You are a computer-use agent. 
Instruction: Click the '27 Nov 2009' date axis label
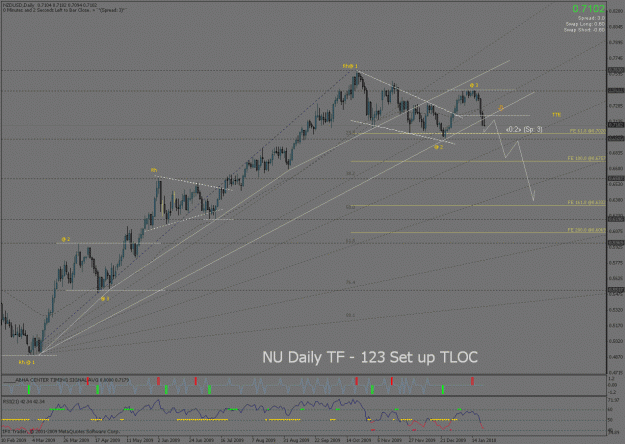pyautogui.click(x=423, y=440)
